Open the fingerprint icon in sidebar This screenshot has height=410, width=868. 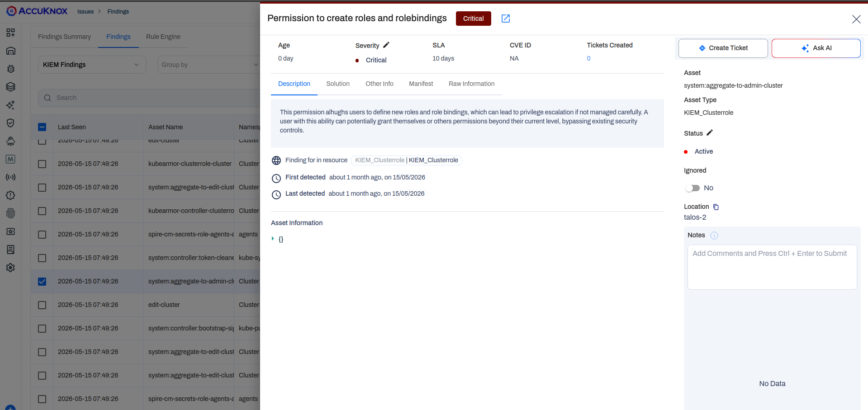(x=10, y=213)
